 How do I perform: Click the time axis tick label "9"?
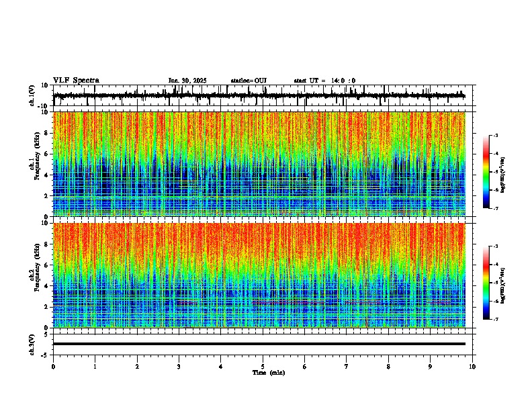[430, 367]
